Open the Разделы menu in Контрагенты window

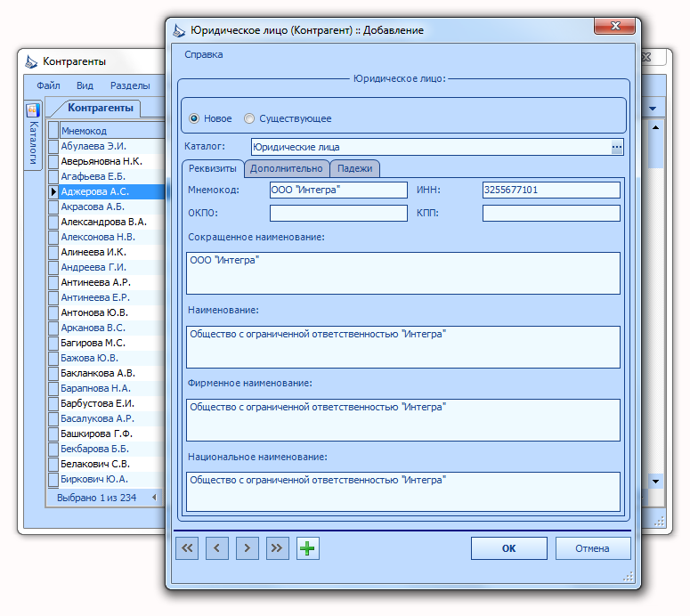click(x=130, y=85)
